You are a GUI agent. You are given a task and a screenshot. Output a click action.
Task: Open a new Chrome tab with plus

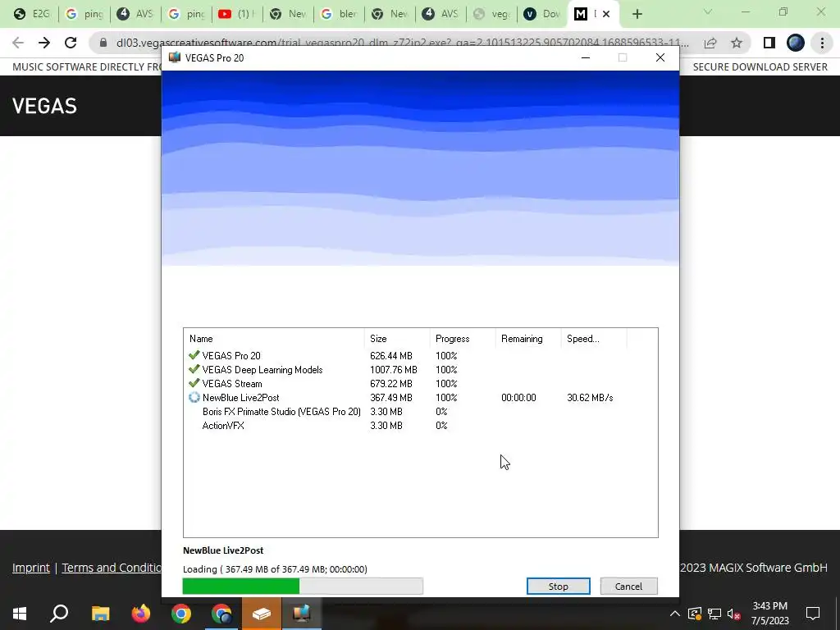637,15
